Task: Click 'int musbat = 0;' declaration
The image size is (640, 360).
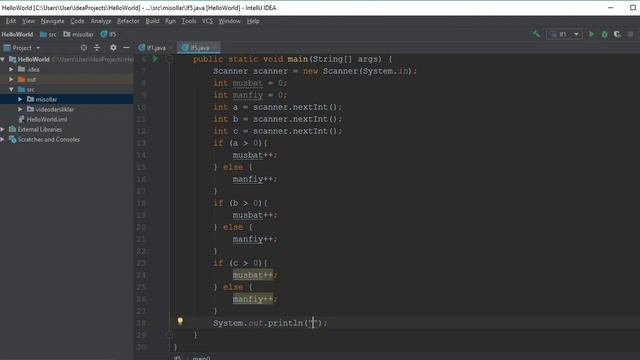Action: 250,83
